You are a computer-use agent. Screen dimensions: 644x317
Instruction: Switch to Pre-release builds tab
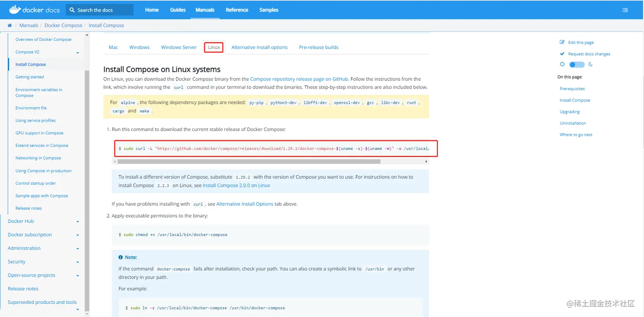[x=319, y=47]
